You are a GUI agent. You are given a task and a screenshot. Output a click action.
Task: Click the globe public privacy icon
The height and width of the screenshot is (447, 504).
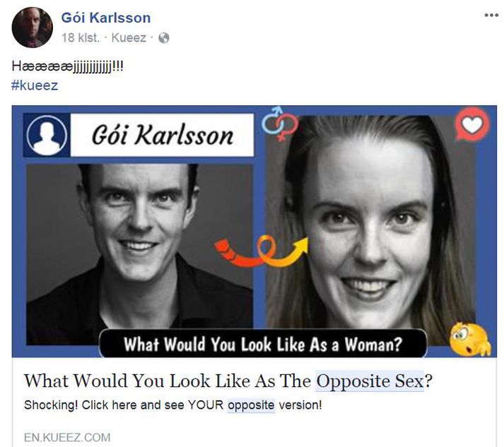click(163, 38)
